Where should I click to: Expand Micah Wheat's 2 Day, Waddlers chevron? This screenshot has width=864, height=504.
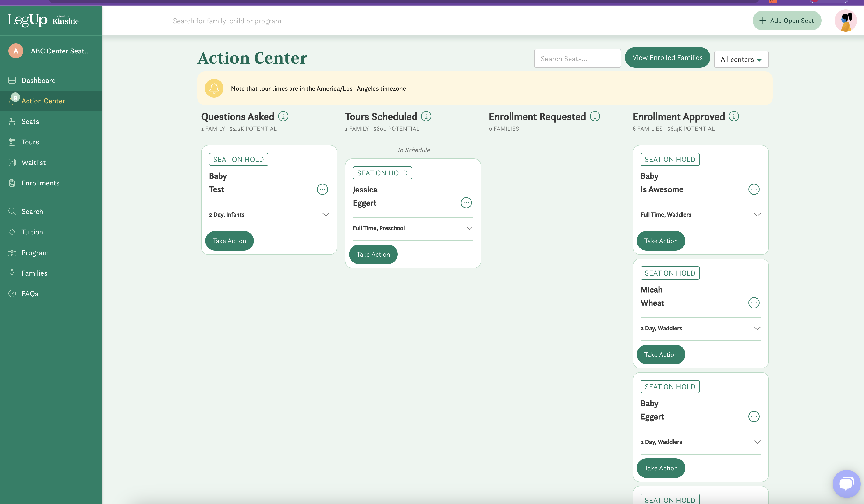pos(757,328)
